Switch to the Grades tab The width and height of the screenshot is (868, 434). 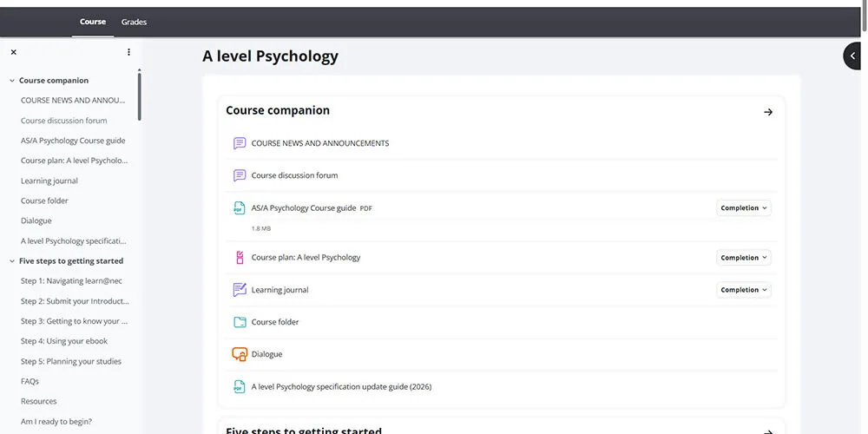tap(134, 22)
